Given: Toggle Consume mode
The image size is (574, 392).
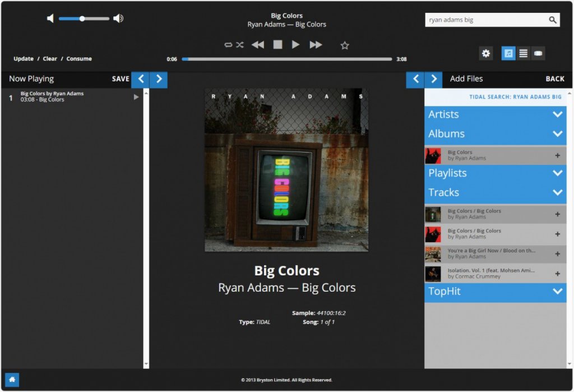Looking at the screenshot, I should (79, 59).
